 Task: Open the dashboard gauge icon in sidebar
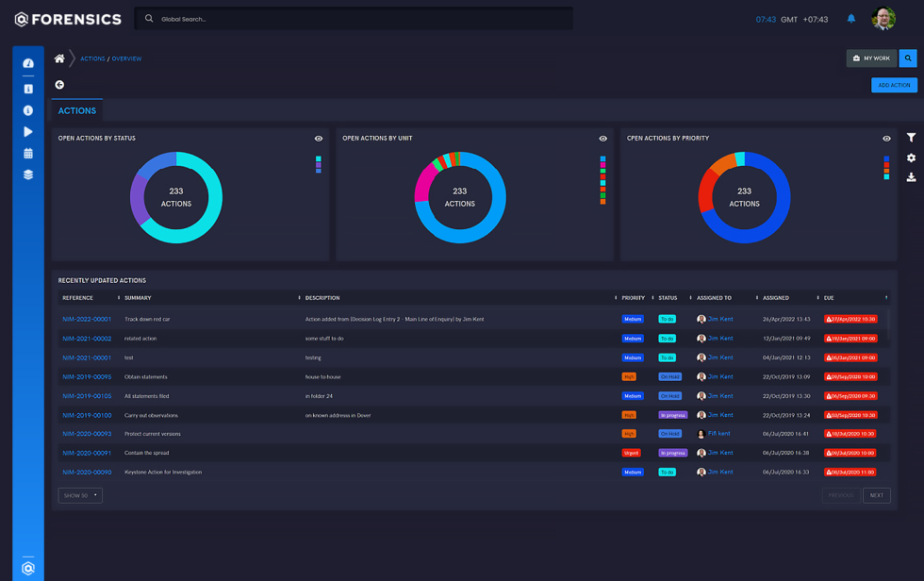pos(28,63)
